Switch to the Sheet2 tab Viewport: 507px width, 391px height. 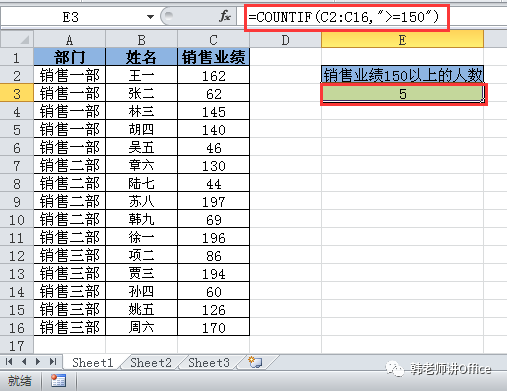click(151, 363)
